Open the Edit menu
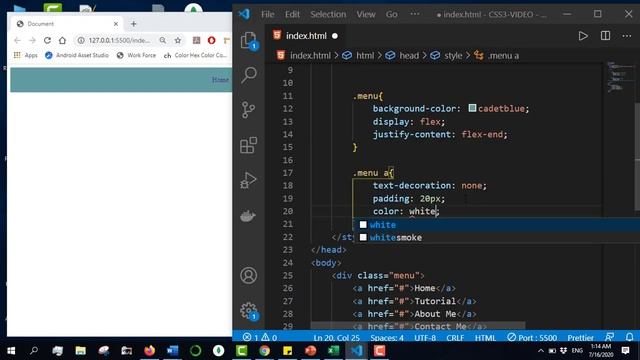The height and width of the screenshot is (360, 640). point(292,14)
